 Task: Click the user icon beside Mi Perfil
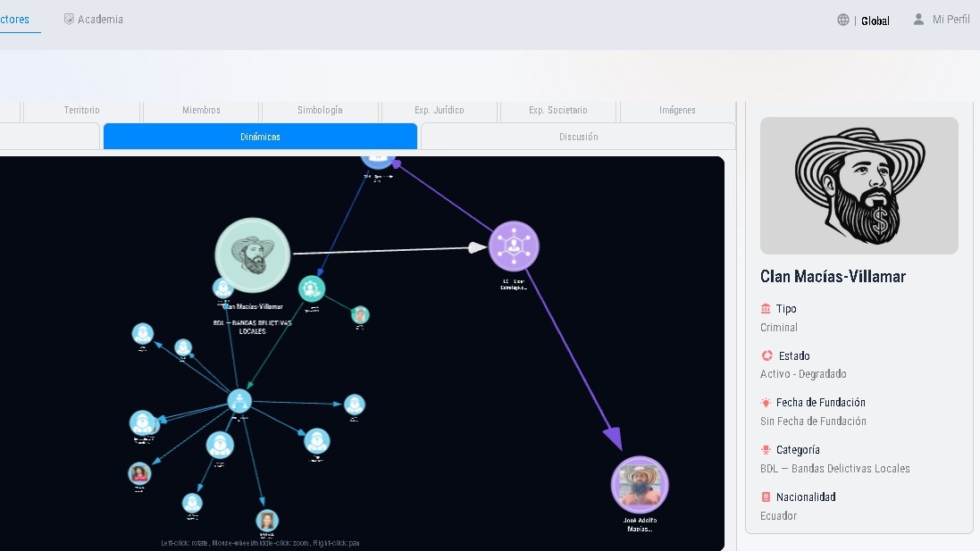tap(918, 20)
